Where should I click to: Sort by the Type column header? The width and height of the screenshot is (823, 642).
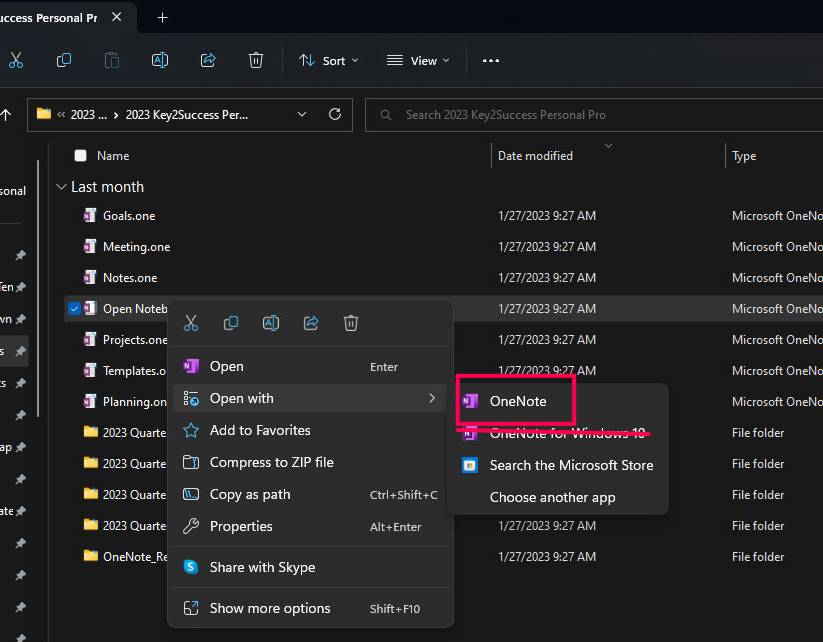pos(744,156)
